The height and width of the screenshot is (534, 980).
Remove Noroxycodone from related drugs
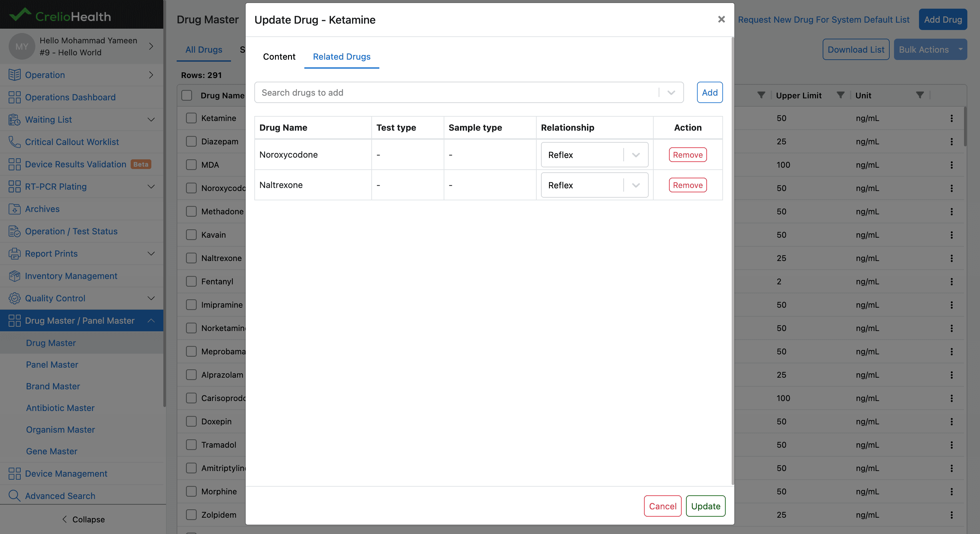(687, 155)
